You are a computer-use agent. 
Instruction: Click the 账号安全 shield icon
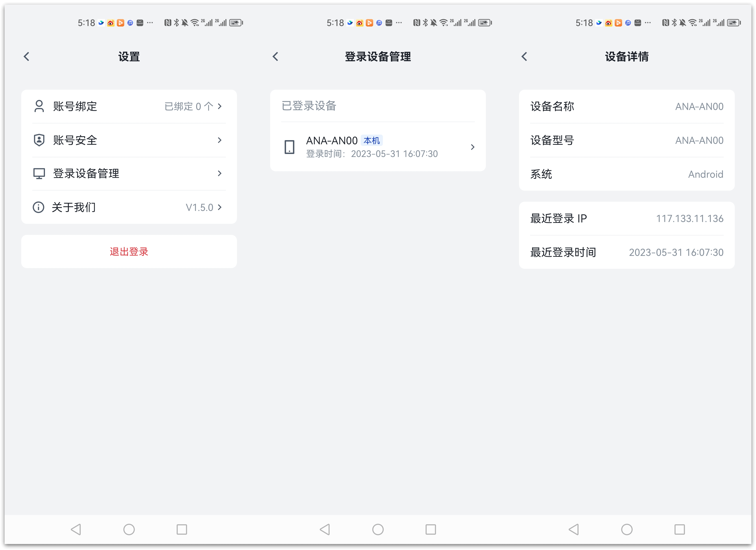39,140
